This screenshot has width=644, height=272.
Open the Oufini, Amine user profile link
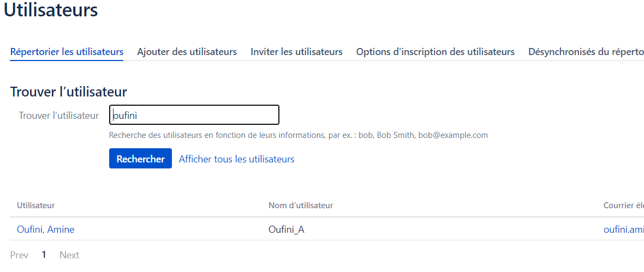[x=46, y=229]
